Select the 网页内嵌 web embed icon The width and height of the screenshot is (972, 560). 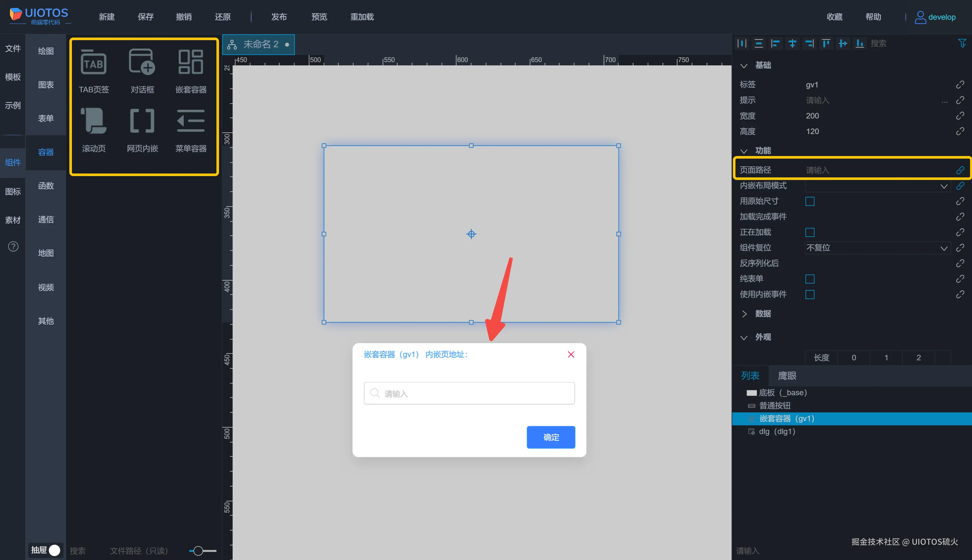[142, 121]
